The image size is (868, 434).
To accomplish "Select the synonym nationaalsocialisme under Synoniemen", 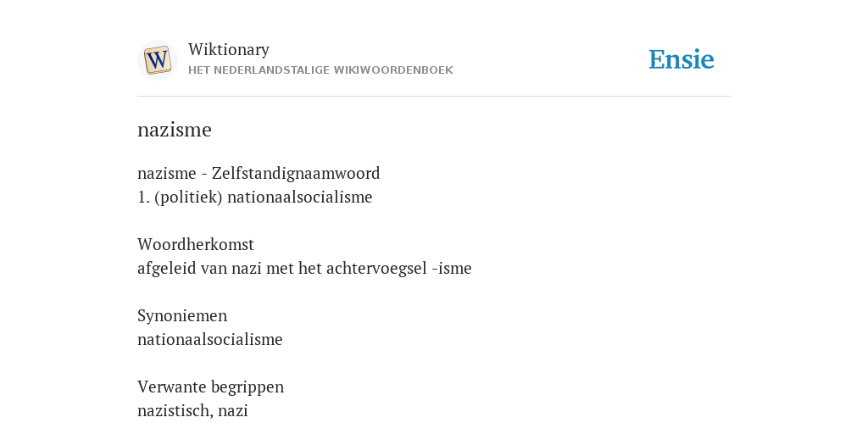I will (x=210, y=339).
